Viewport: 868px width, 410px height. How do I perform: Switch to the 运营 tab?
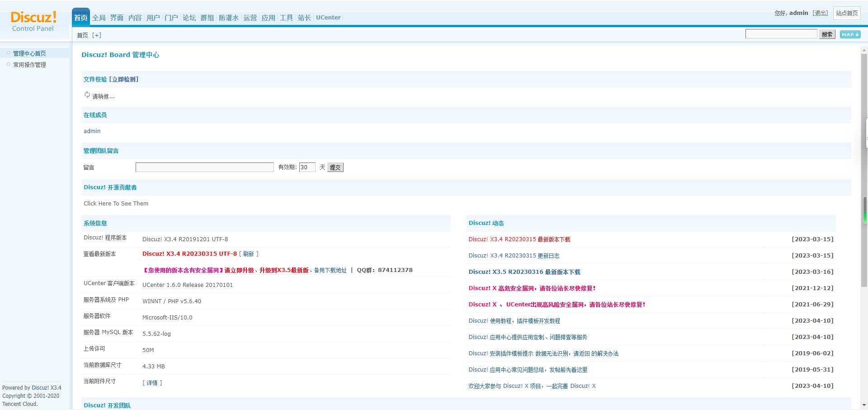pyautogui.click(x=250, y=18)
